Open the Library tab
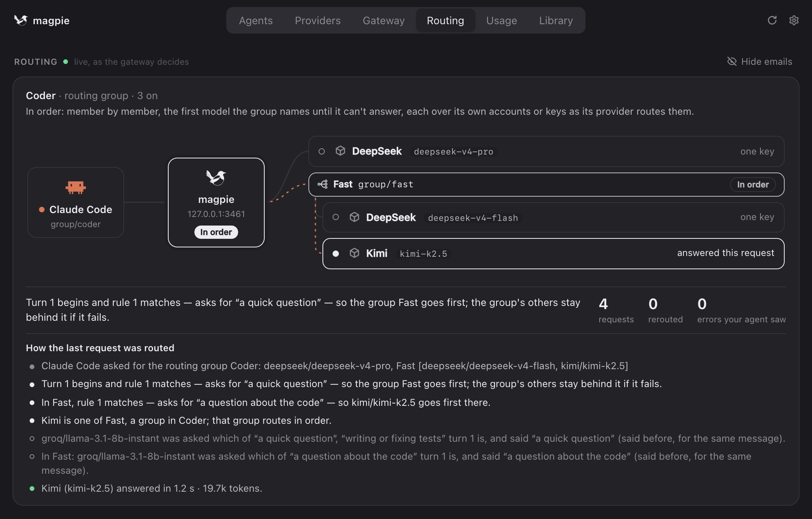Viewport: 812px width, 519px height. [556, 20]
